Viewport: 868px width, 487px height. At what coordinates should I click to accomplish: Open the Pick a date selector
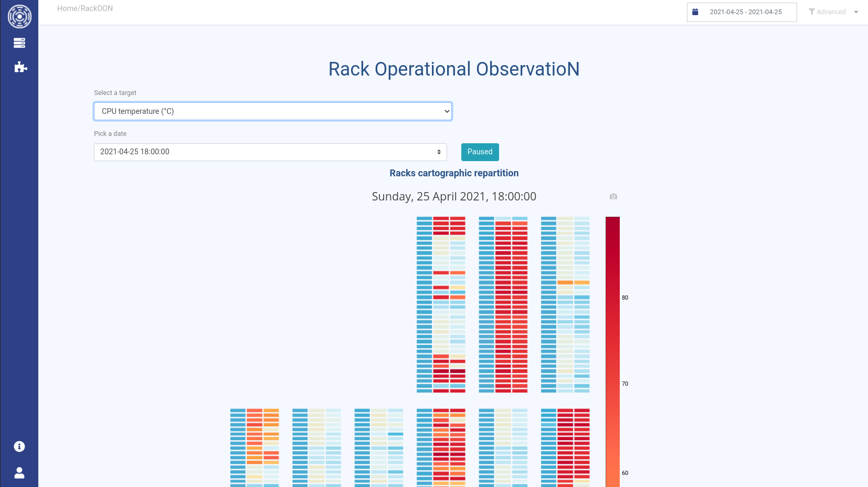[x=270, y=152]
